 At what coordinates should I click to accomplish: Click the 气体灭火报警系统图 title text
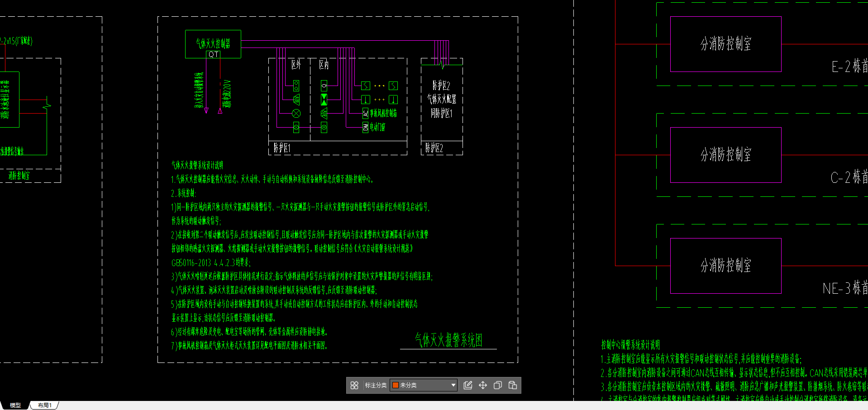(x=448, y=340)
